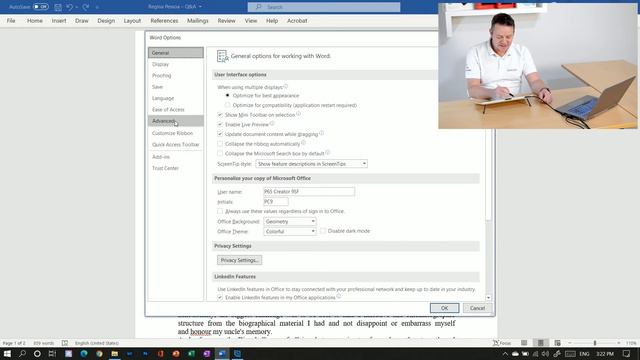
Task: Open Task View on the taskbar
Action: pyautogui.click(x=52, y=353)
